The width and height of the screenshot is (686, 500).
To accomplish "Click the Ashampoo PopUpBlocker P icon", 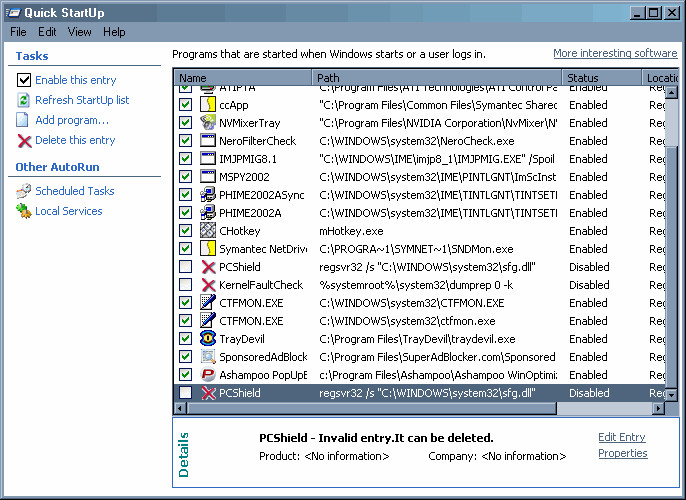I will (x=208, y=374).
